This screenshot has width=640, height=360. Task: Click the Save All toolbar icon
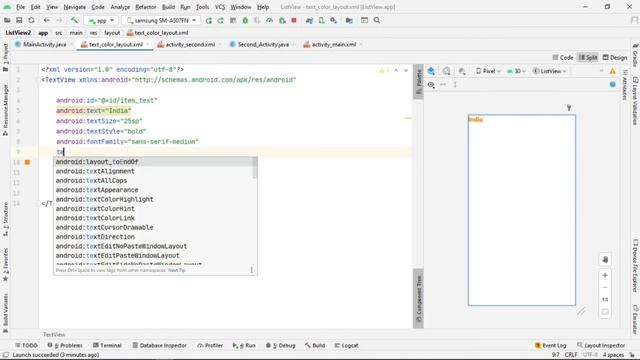click(x=19, y=20)
